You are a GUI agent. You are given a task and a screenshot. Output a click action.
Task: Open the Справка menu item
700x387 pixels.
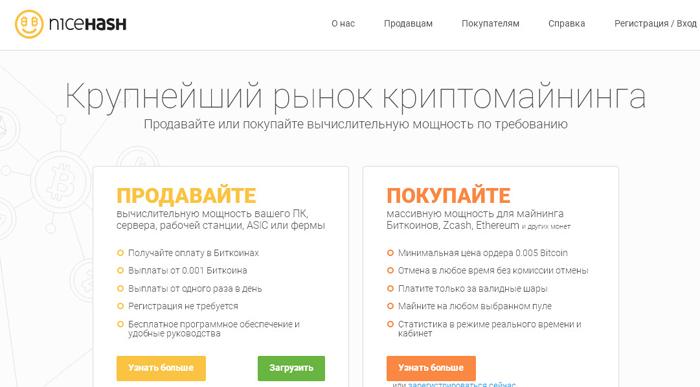click(x=567, y=24)
